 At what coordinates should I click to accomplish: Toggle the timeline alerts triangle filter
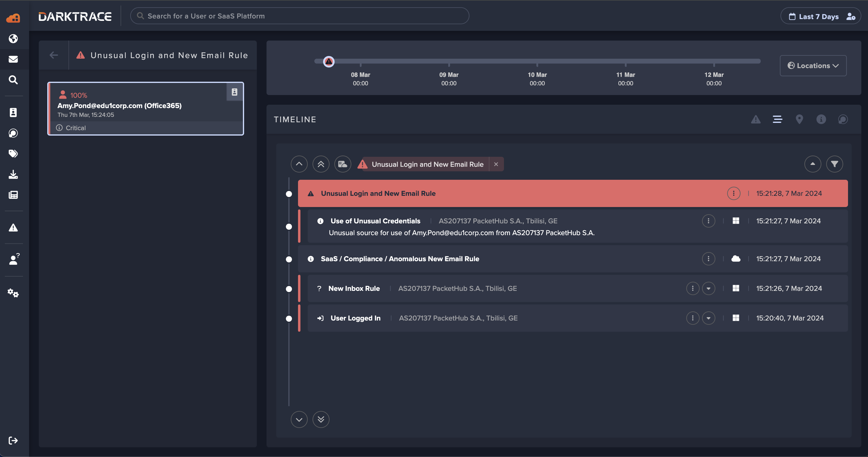[755, 119]
